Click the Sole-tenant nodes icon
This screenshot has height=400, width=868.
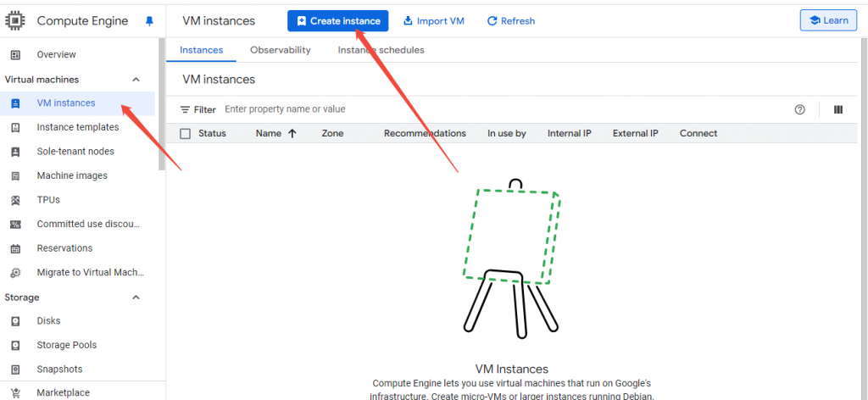click(15, 152)
